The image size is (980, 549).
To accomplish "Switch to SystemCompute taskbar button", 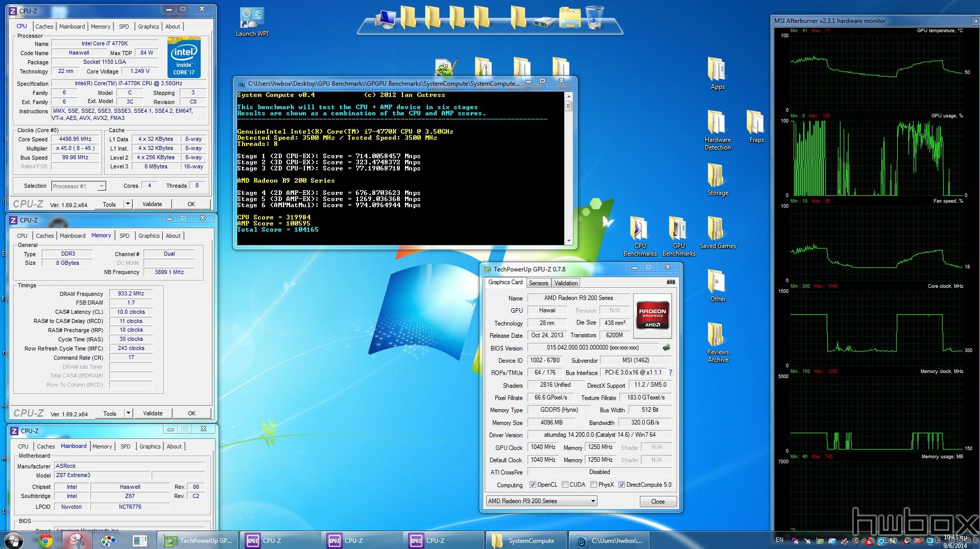I will click(x=525, y=540).
